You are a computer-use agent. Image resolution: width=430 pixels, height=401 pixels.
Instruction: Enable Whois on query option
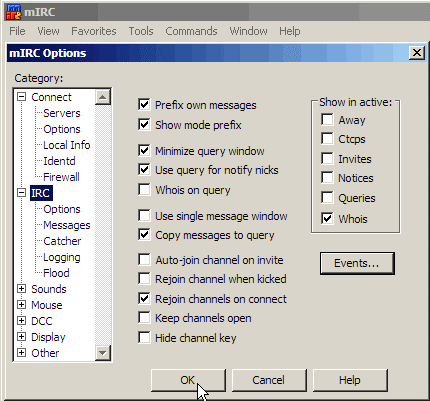tap(144, 190)
